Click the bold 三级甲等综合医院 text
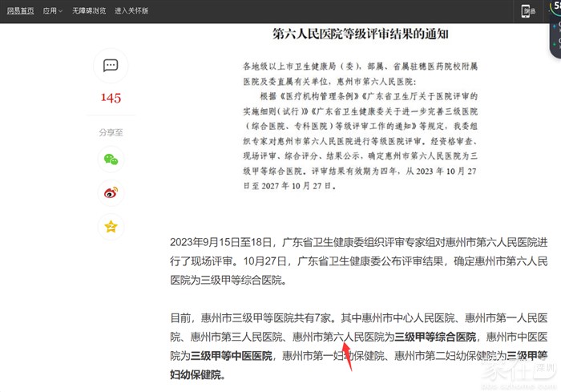Screen dimensions: 561x392 pos(435,337)
